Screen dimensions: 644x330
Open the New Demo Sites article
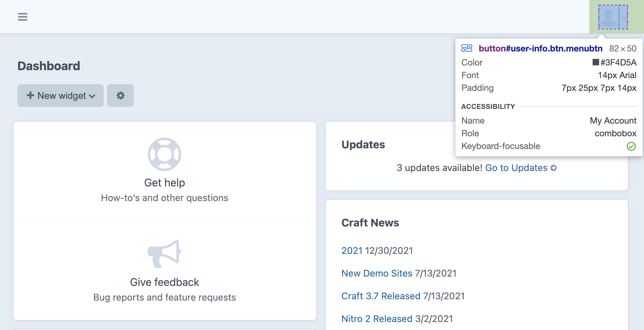coord(377,273)
